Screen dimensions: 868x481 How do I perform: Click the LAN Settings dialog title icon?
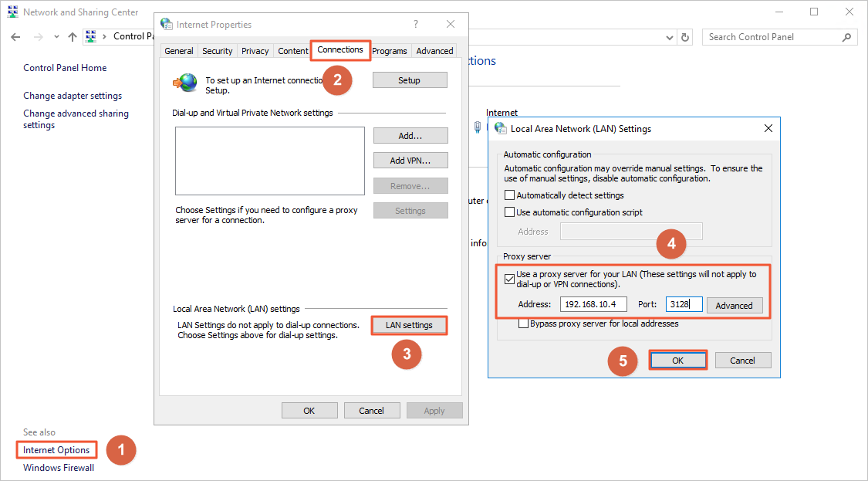pyautogui.click(x=501, y=128)
